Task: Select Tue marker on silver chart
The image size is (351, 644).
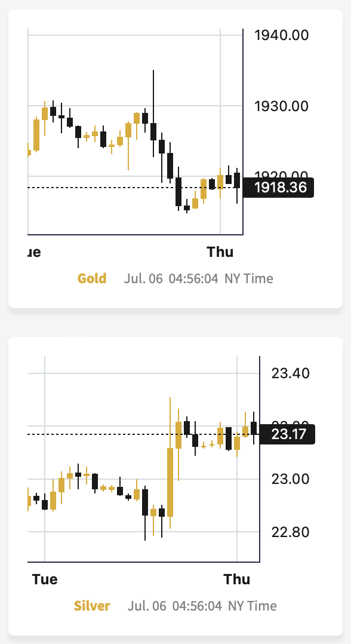Action: click(x=45, y=579)
